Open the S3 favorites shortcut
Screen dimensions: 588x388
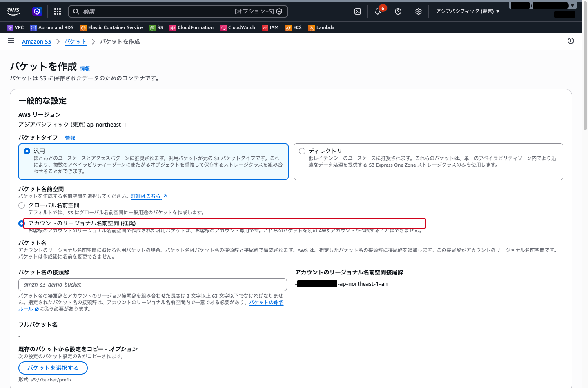156,27
